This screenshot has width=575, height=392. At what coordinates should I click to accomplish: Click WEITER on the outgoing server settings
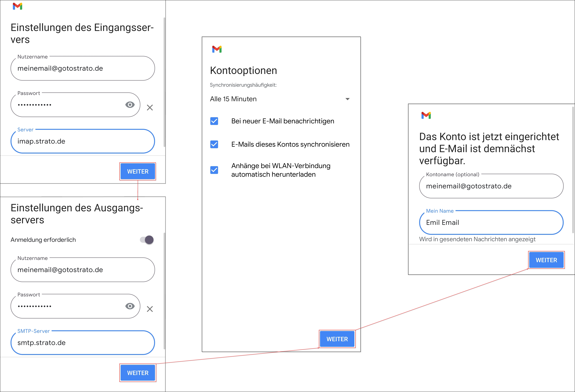pos(138,373)
